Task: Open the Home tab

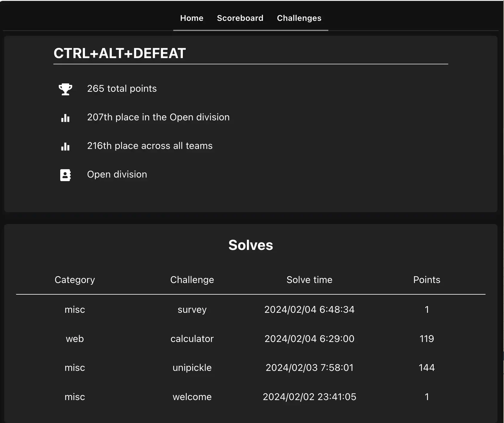Action: pyautogui.click(x=192, y=18)
